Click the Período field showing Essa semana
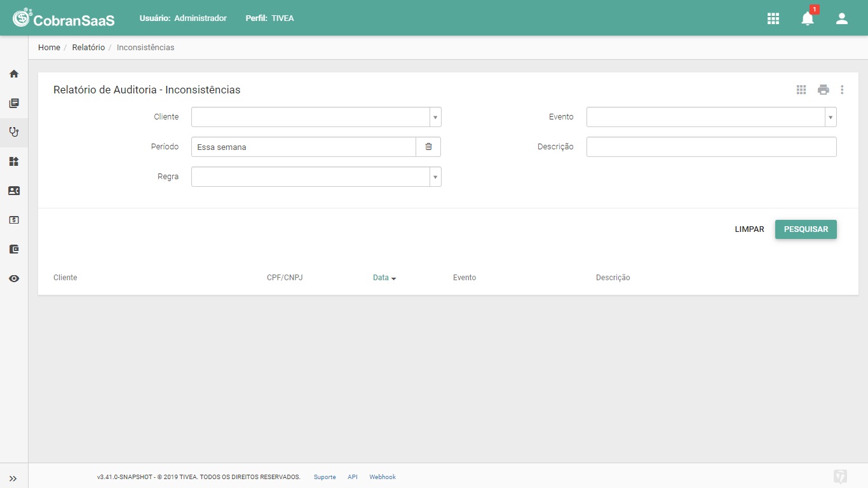This screenshot has width=868, height=488. coord(304,147)
